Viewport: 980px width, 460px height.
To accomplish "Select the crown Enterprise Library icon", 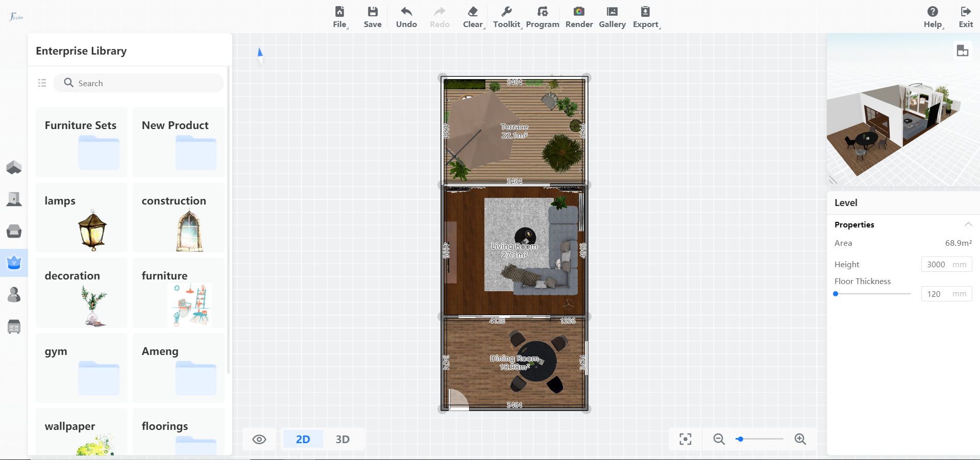I will 14,263.
